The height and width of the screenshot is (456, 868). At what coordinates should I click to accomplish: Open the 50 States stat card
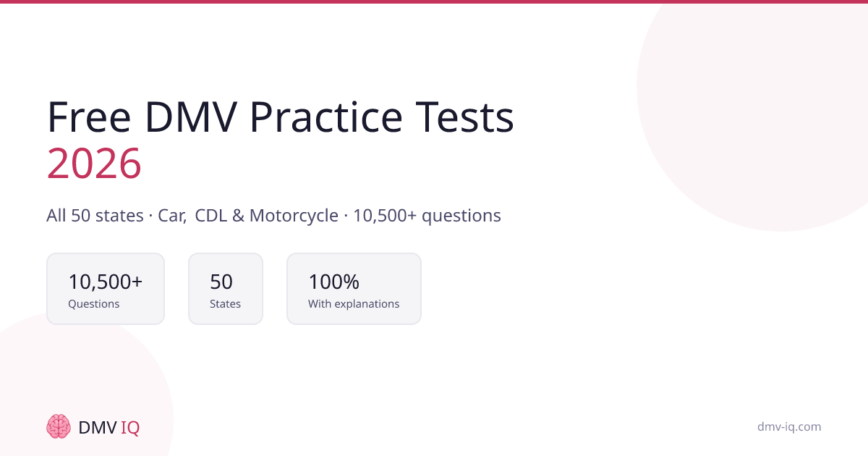click(x=226, y=289)
